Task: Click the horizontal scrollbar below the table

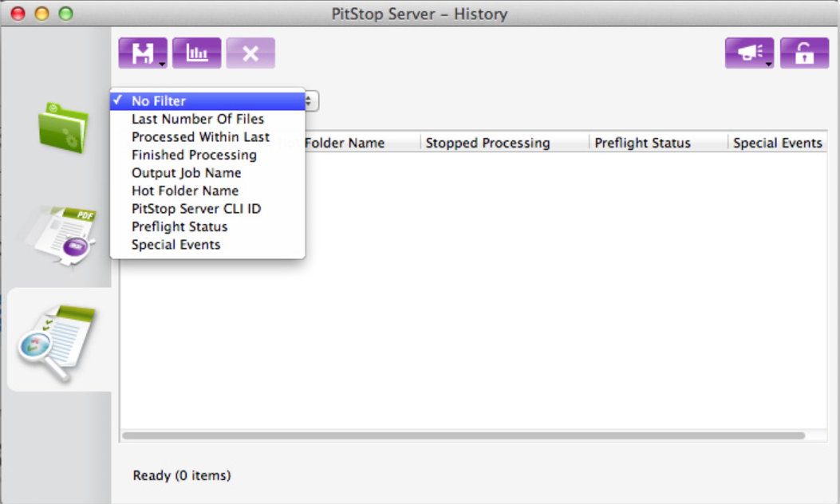Action: (463, 436)
